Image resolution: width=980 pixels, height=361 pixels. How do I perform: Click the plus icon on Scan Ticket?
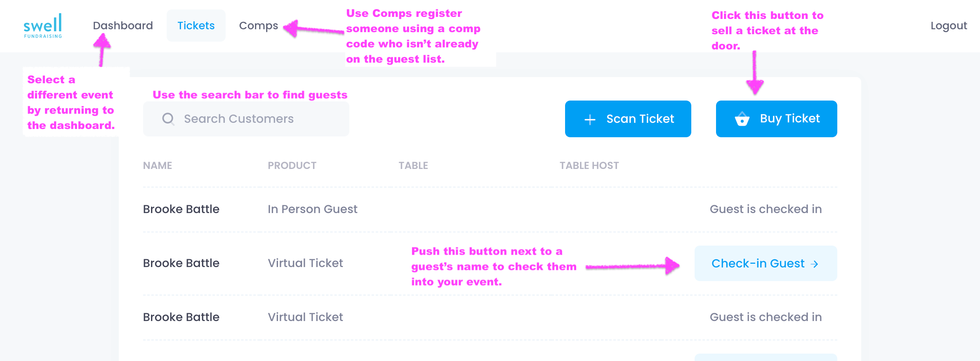click(590, 120)
